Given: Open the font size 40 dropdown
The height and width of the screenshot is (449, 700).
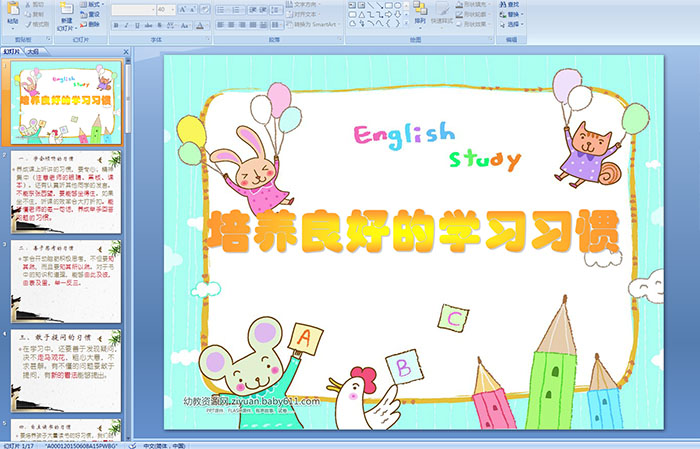Looking at the screenshot, I should click(x=172, y=9).
